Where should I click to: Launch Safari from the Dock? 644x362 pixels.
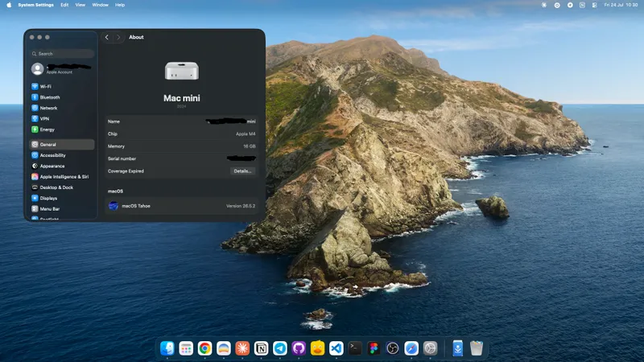click(x=411, y=348)
